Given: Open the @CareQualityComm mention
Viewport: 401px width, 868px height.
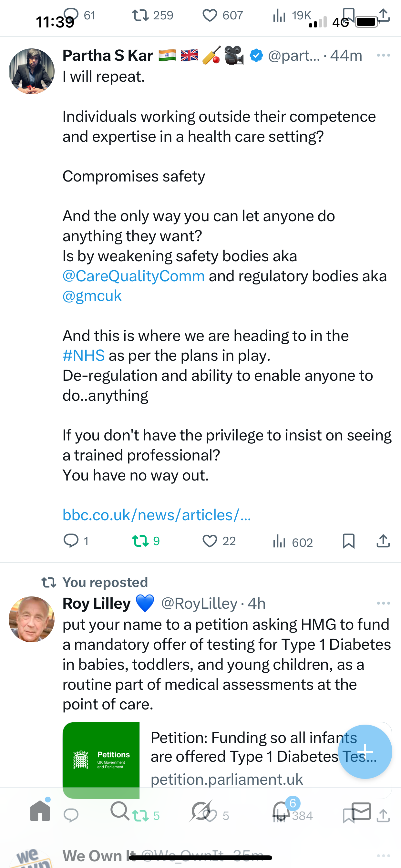Looking at the screenshot, I should tap(134, 276).
